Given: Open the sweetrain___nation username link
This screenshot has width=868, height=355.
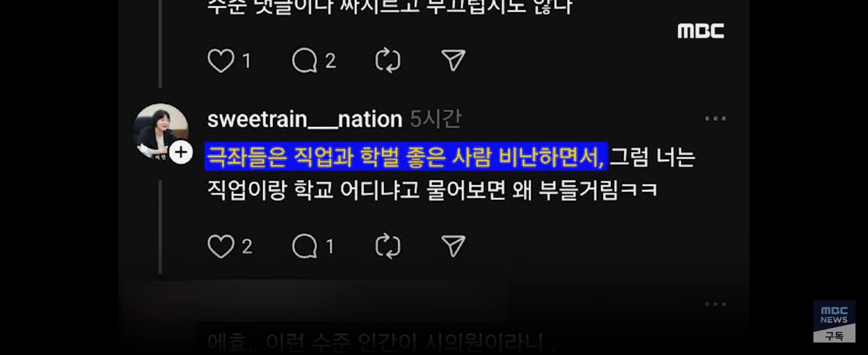Looking at the screenshot, I should pyautogui.click(x=304, y=119).
